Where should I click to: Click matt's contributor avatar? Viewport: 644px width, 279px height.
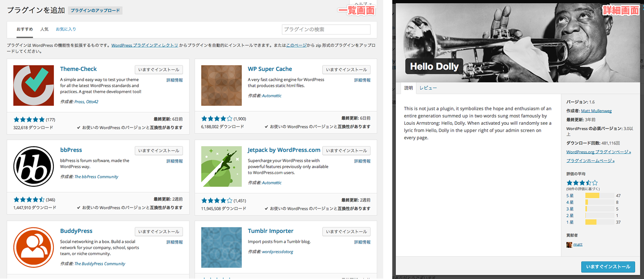pos(569,244)
